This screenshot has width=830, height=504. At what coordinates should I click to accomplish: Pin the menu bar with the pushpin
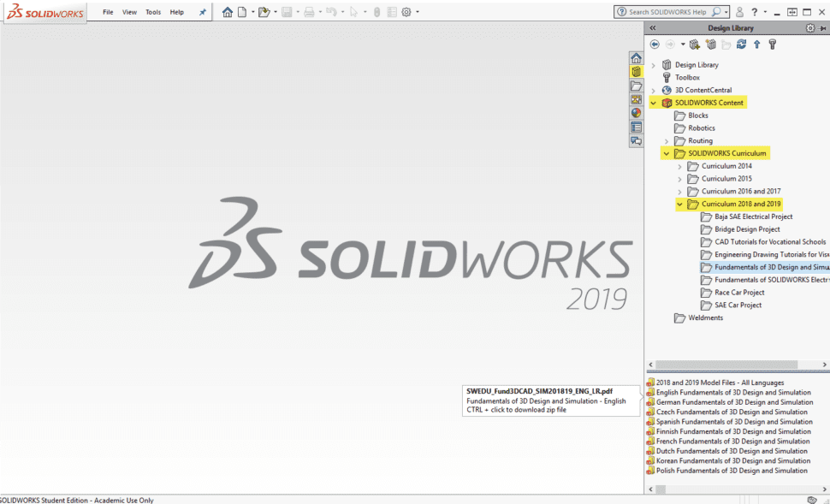[x=203, y=12]
